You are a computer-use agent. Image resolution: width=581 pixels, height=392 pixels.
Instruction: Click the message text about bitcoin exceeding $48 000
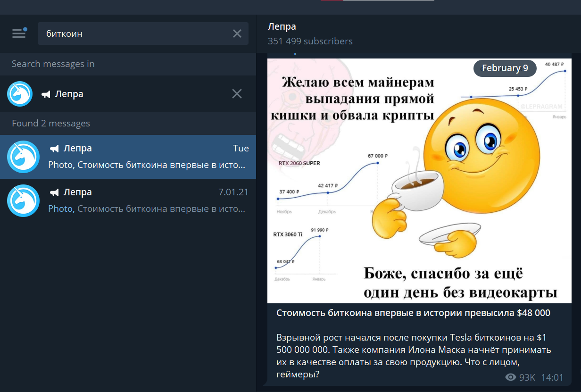pyautogui.click(x=413, y=312)
